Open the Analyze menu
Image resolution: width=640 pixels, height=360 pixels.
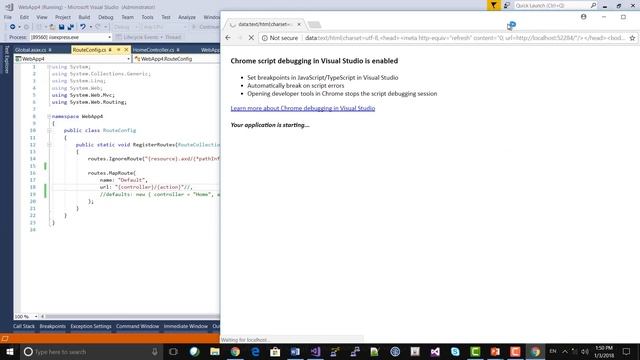point(187,17)
